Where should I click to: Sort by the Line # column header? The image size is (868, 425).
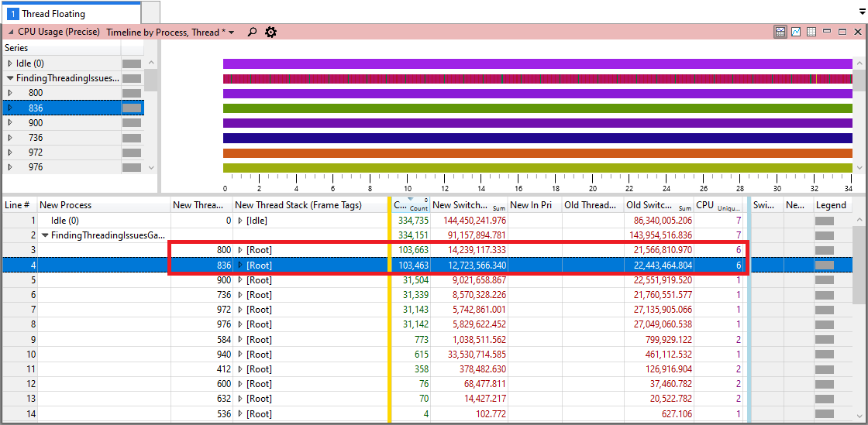19,205
